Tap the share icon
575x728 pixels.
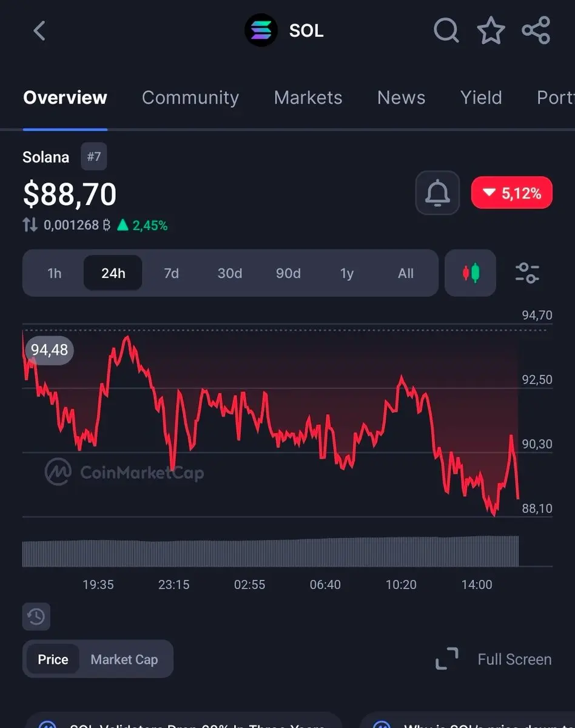tap(536, 30)
